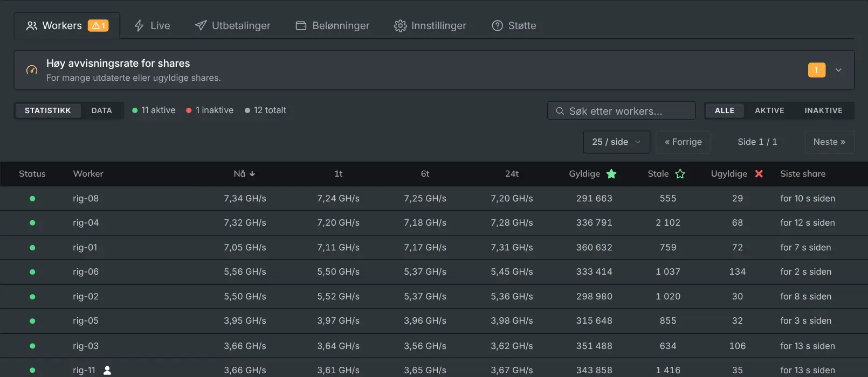The image size is (868, 377).
Task: Sort by the 1t column header
Action: pos(339,174)
